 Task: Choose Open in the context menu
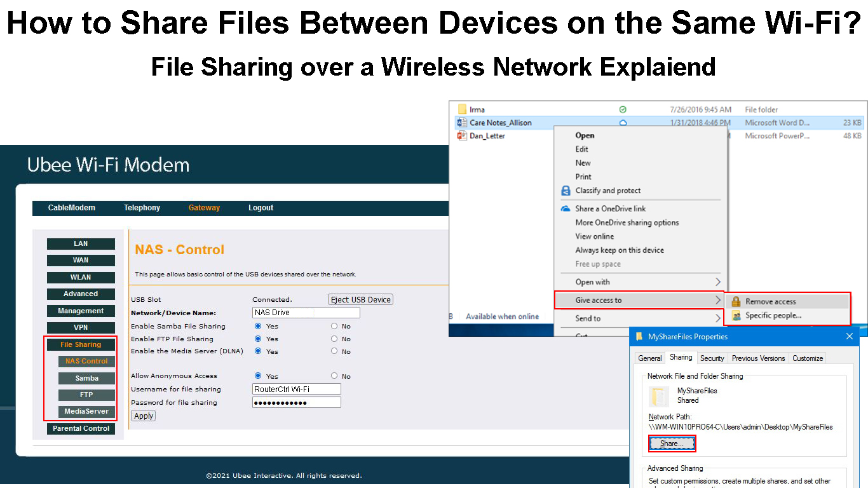click(585, 135)
